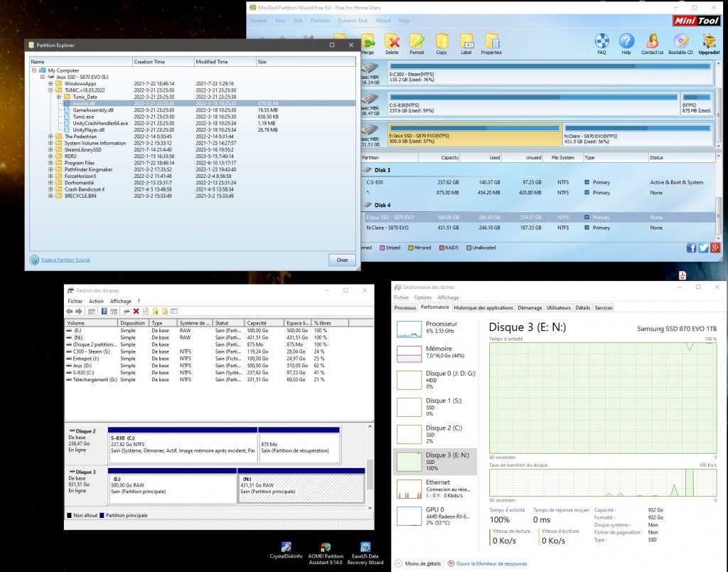The image size is (728, 572).
Task: Click the Delete partition icon in MiniTool
Action: pos(392,42)
